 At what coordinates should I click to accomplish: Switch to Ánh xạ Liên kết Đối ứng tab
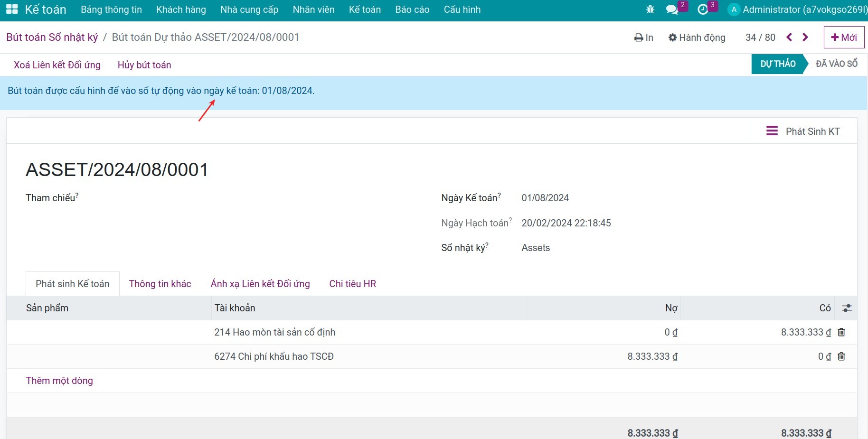click(260, 284)
